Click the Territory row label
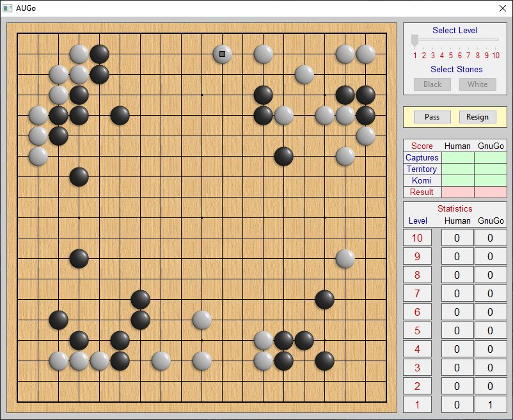The width and height of the screenshot is (513, 420). pos(422,169)
